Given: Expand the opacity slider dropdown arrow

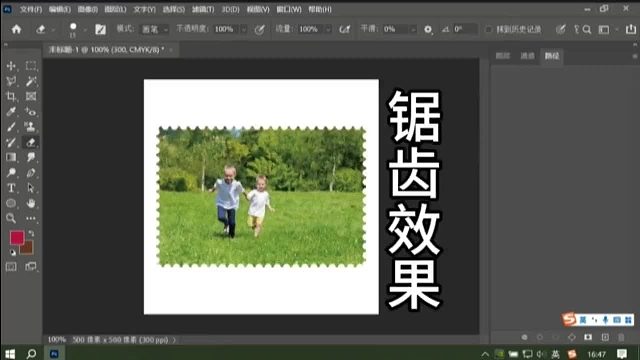Looking at the screenshot, I should tap(244, 29).
